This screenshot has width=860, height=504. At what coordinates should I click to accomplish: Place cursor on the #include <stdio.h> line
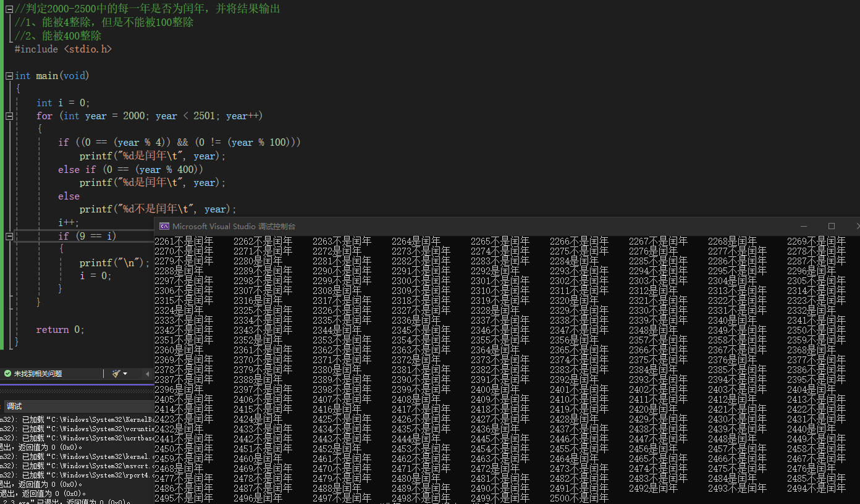pyautogui.click(x=63, y=49)
